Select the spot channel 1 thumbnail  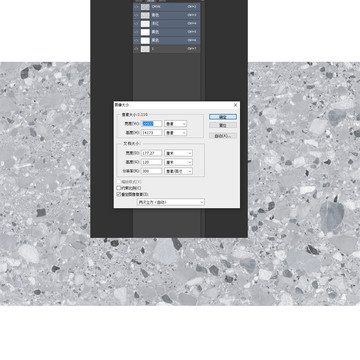tap(145, 49)
